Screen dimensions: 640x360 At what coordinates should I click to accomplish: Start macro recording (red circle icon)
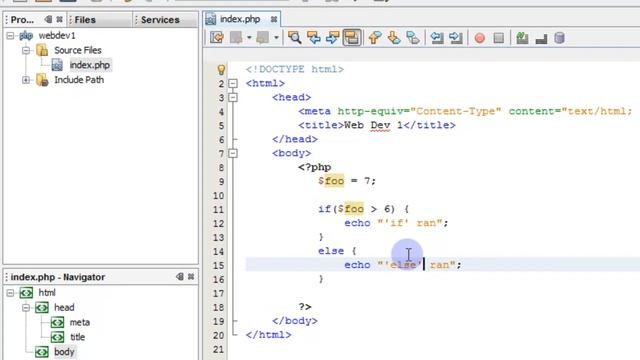pos(480,38)
